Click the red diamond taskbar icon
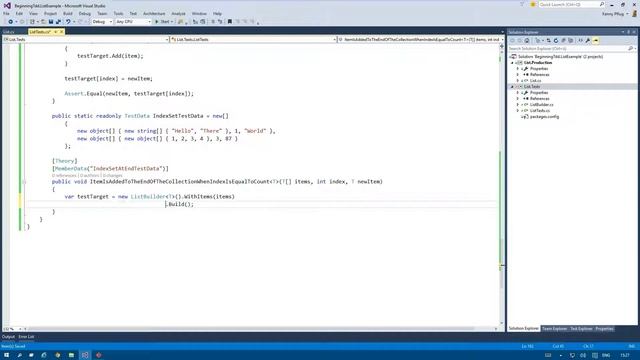The height and width of the screenshot is (360, 640). pos(98,355)
